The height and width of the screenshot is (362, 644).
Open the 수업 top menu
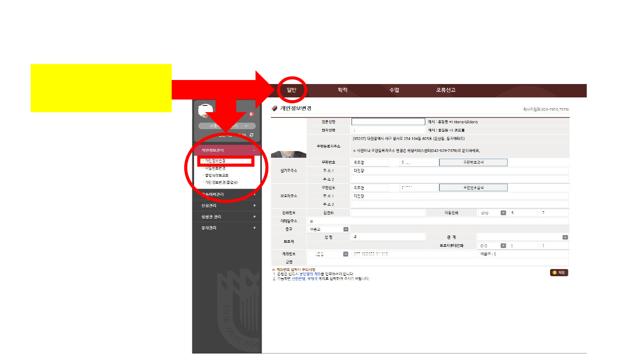(x=394, y=90)
